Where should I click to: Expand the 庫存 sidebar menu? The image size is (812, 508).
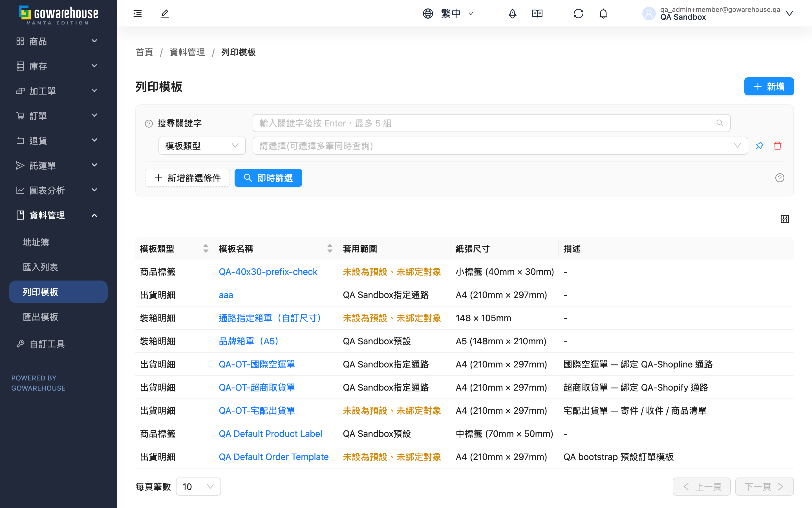click(58, 66)
